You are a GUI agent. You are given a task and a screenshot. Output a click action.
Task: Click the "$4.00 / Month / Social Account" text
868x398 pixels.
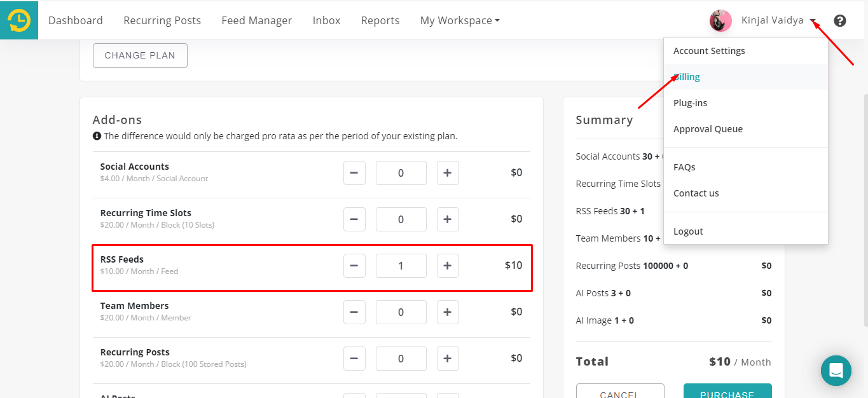tap(154, 179)
